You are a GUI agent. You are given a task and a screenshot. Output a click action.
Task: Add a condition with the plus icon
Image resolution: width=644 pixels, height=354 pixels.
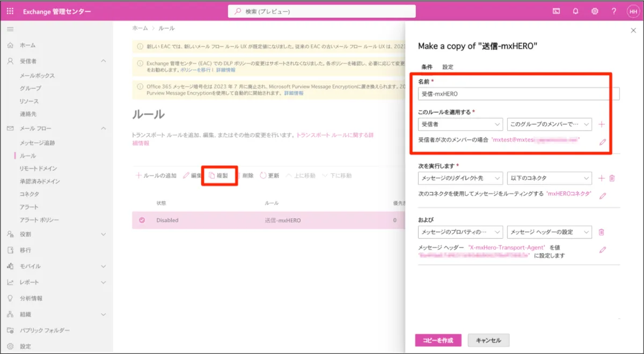point(602,124)
